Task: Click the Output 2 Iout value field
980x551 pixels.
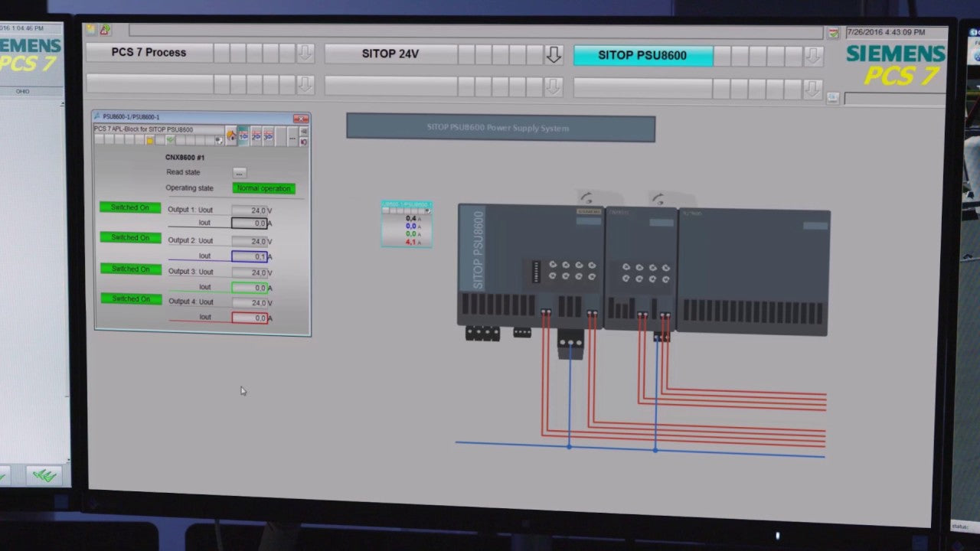Action: point(250,256)
